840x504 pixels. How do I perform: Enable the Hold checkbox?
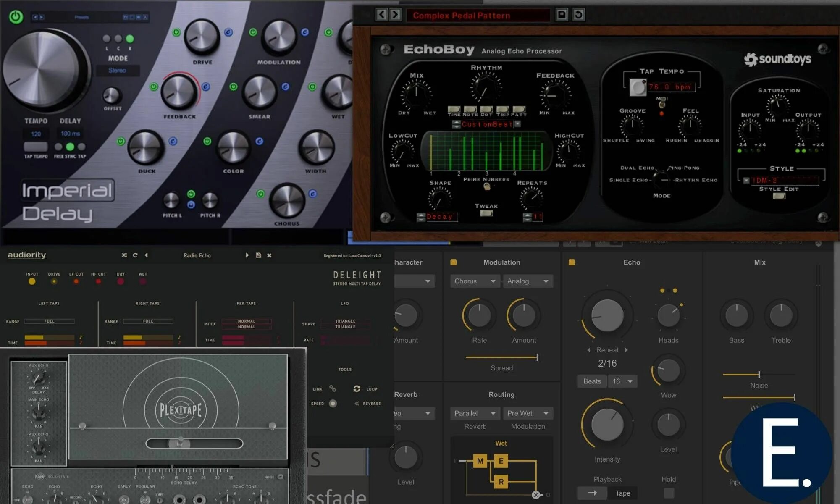[669, 493]
